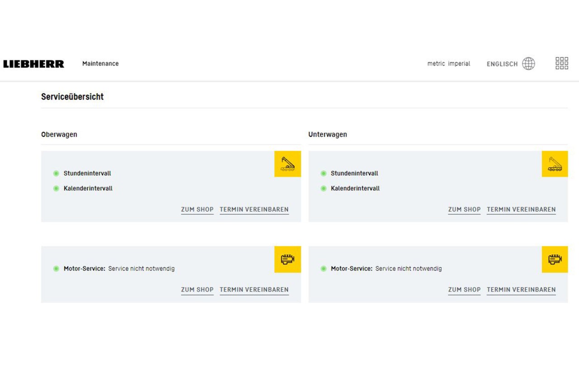Click the globe language icon

click(528, 64)
